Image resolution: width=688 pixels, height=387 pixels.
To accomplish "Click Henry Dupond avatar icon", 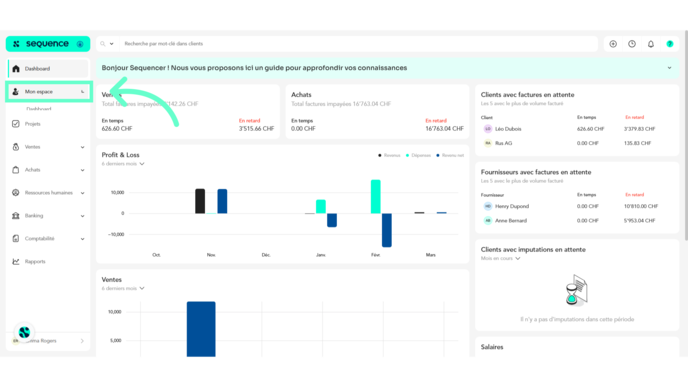I will pyautogui.click(x=488, y=206).
